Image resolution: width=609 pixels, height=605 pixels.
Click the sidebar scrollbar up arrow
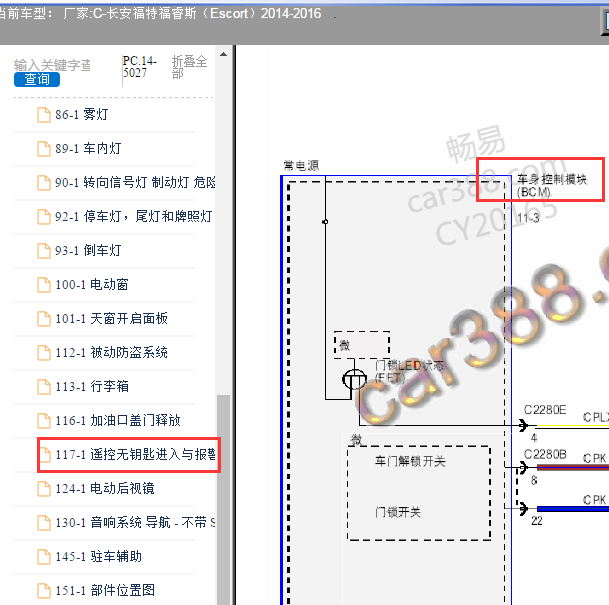tap(223, 54)
